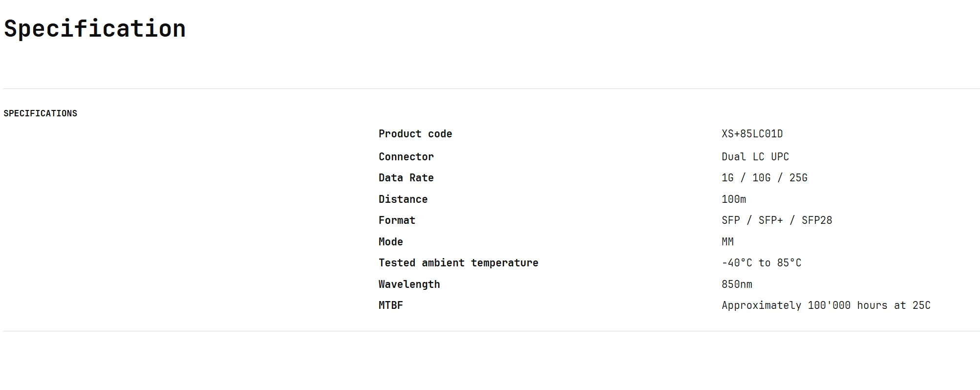Image resolution: width=980 pixels, height=390 pixels.
Task: Click the MTBF label
Action: (391, 305)
